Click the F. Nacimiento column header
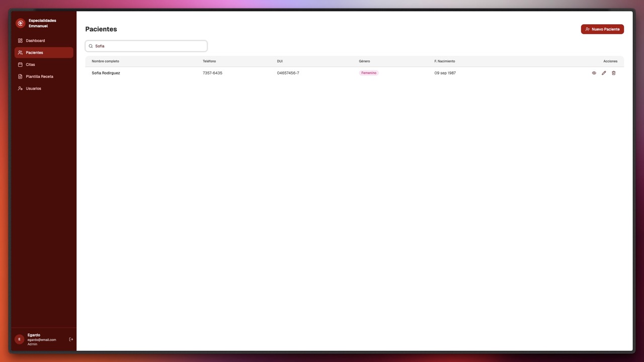The image size is (644, 362). point(444,61)
